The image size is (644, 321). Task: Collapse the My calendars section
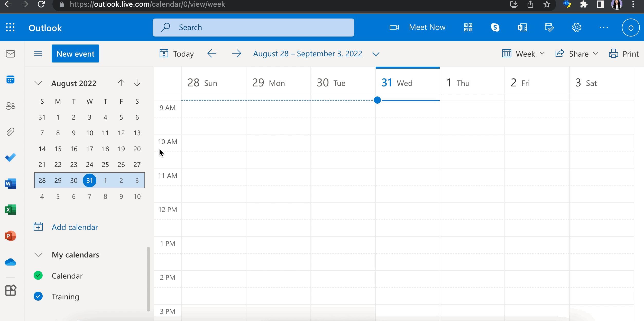click(x=38, y=255)
